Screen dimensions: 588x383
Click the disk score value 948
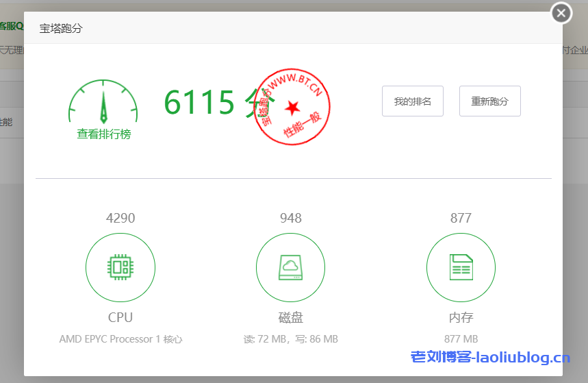(291, 218)
